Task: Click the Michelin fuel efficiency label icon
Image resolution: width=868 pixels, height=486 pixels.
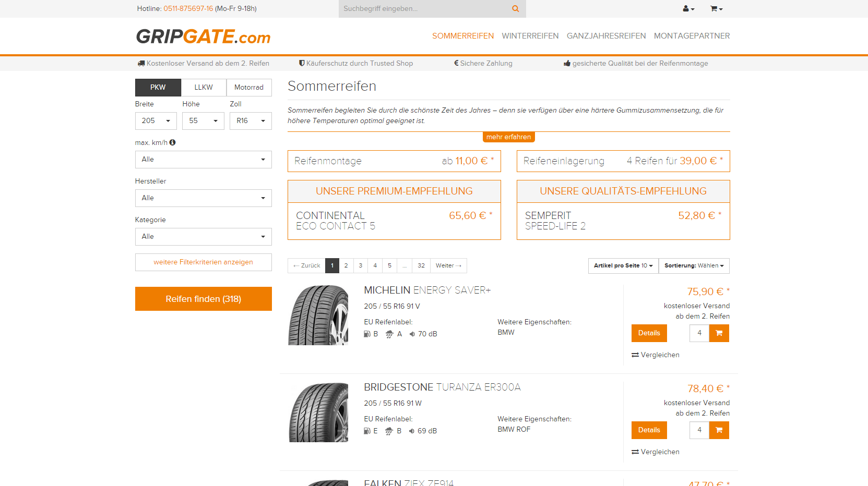Action: coord(367,334)
